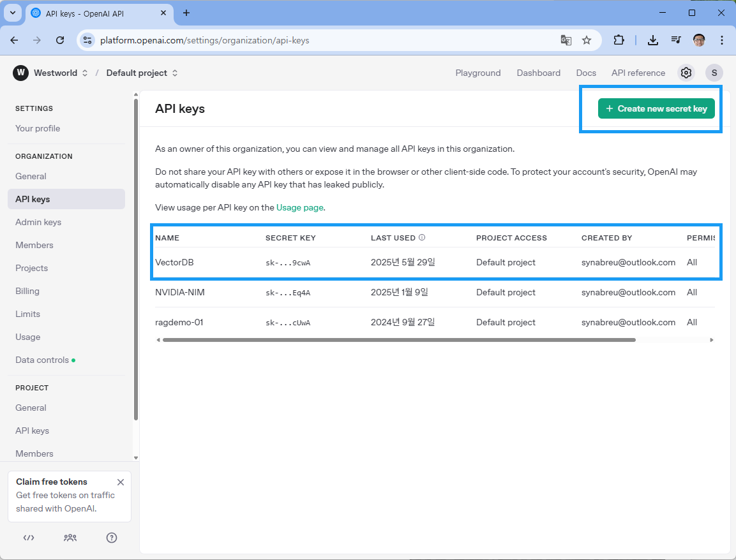The width and height of the screenshot is (736, 560).
Task: Expand the Default project switcher
Action: point(175,73)
